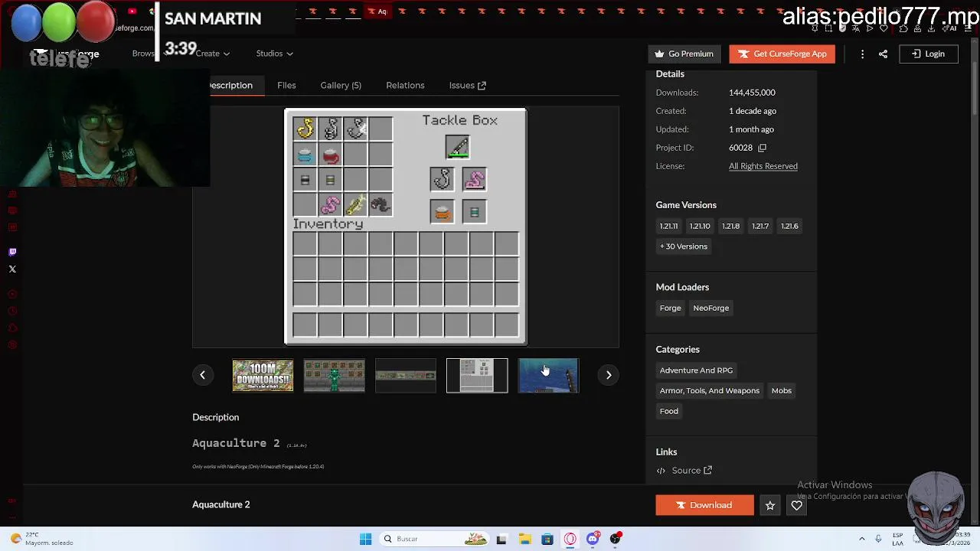Click the Forge mod loader tag

671,308
